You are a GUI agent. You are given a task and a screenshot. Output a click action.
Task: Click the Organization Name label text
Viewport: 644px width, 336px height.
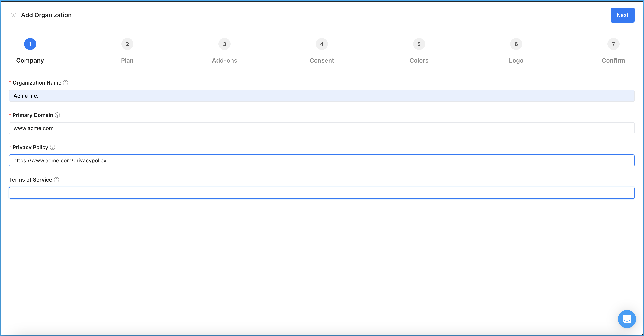click(x=37, y=83)
